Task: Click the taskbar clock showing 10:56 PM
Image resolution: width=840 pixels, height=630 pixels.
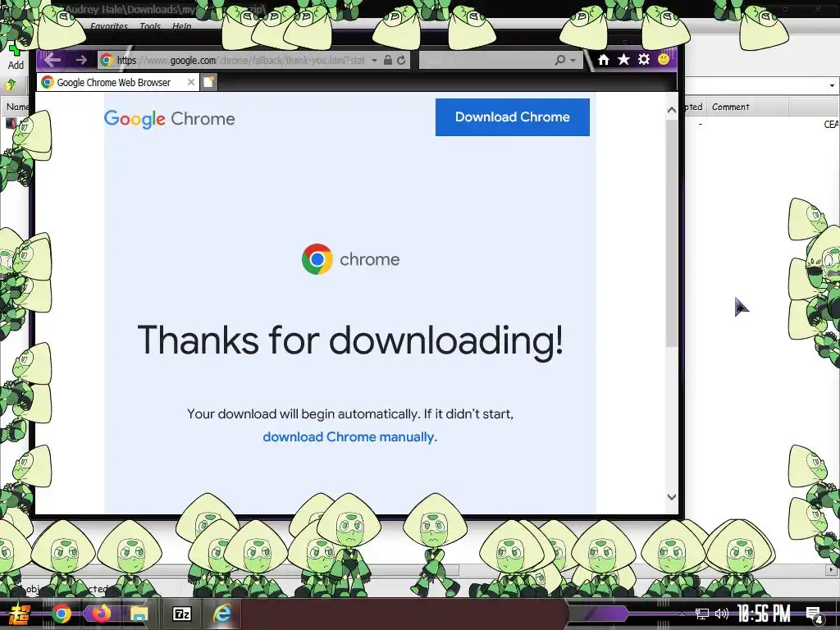Action: (x=764, y=614)
